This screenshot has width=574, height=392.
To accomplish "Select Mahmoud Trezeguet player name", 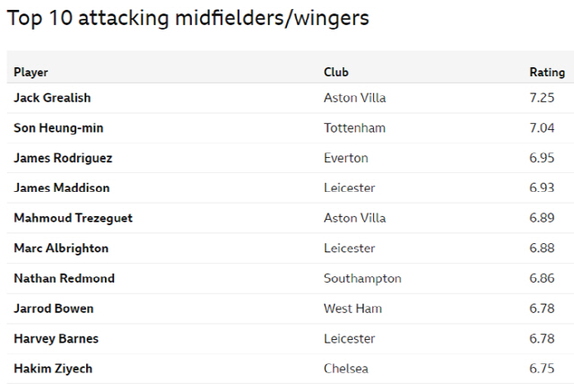I will pos(74,218).
